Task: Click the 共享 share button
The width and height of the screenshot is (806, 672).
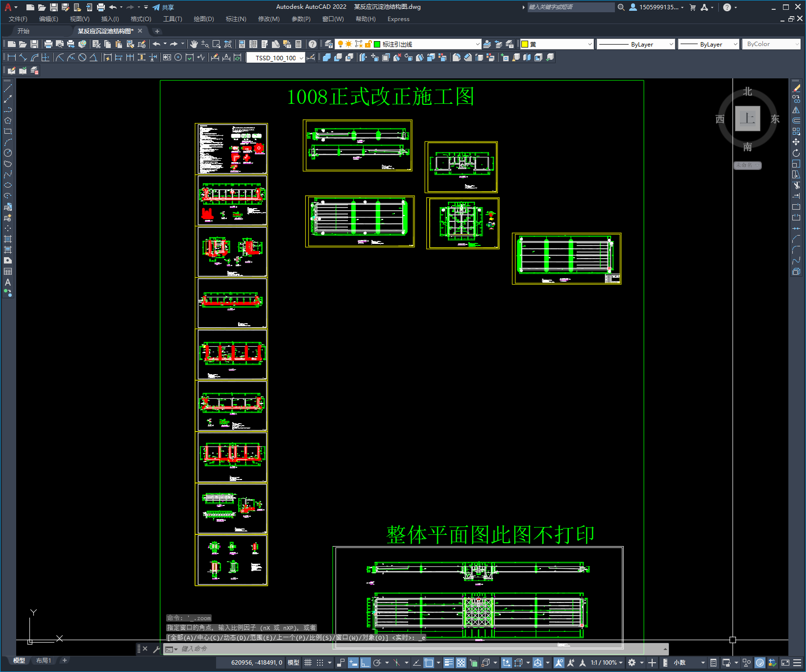Action: [164, 7]
